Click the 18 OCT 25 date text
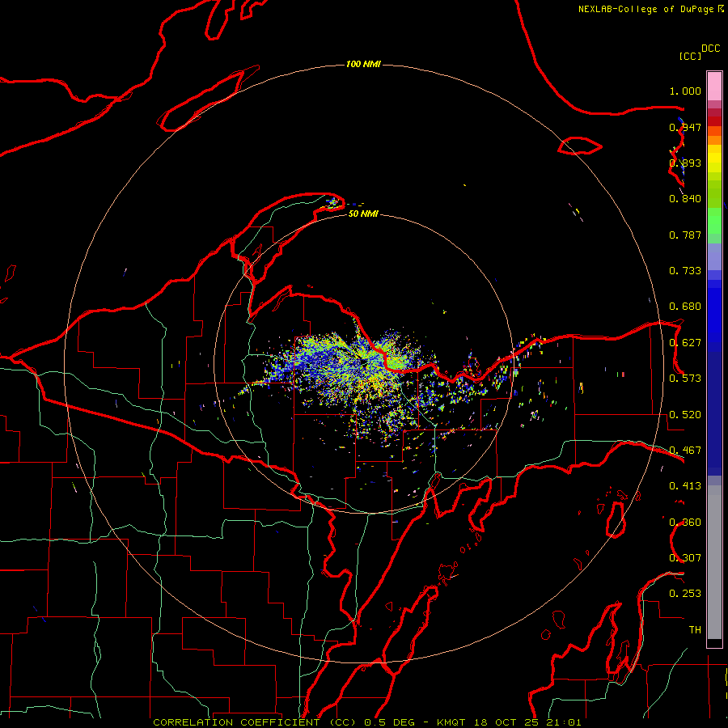Screen dimensions: 728x728 (x=506, y=722)
